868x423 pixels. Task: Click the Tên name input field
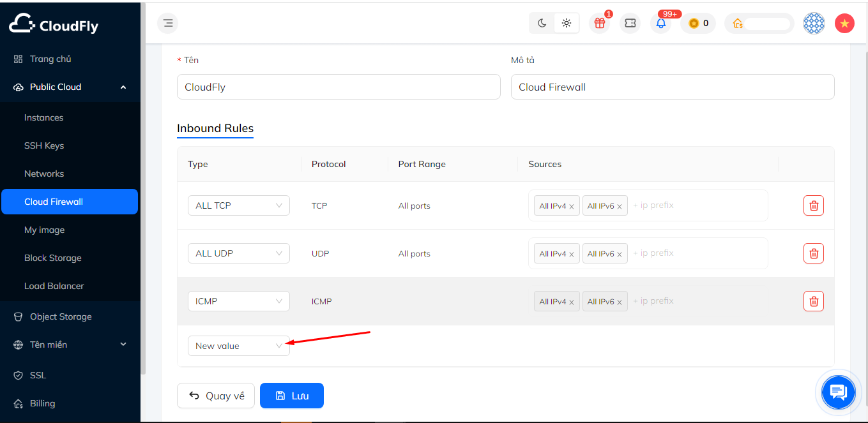[x=339, y=87]
